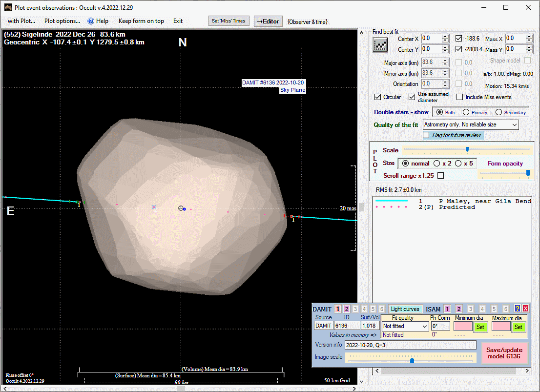Expand the Fit quality 'Not fitted' dropdown
Image resolution: width=540 pixels, height=392 pixels.
pos(405,326)
